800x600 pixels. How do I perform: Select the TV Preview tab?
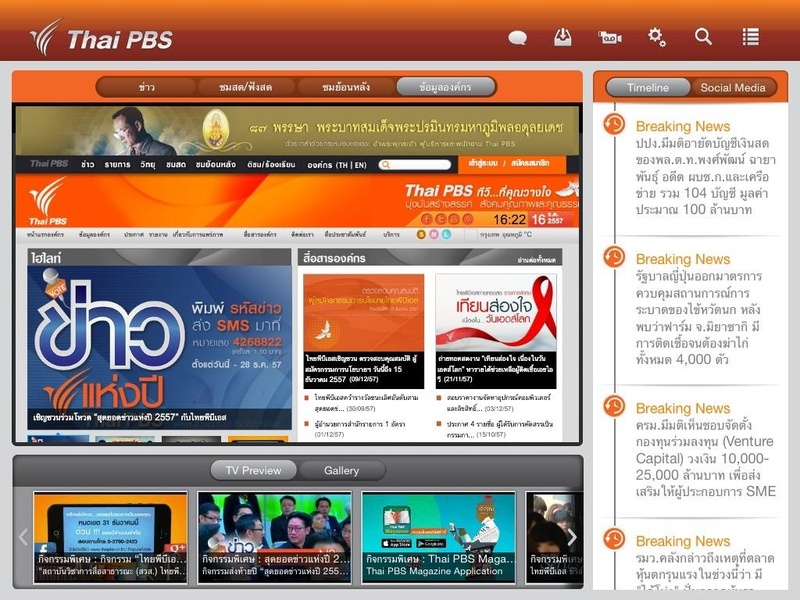coord(253,470)
